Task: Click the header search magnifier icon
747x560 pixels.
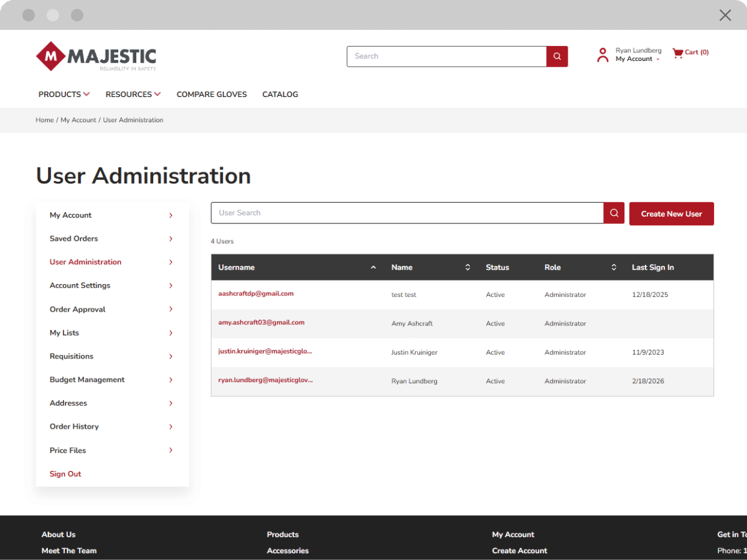Action: [x=557, y=56]
